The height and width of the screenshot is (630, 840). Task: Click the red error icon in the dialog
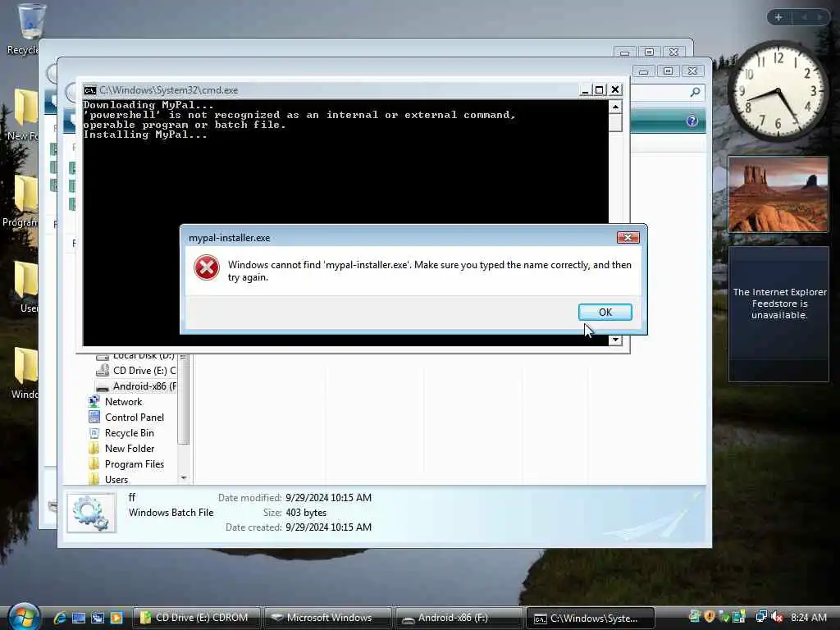coord(206,268)
